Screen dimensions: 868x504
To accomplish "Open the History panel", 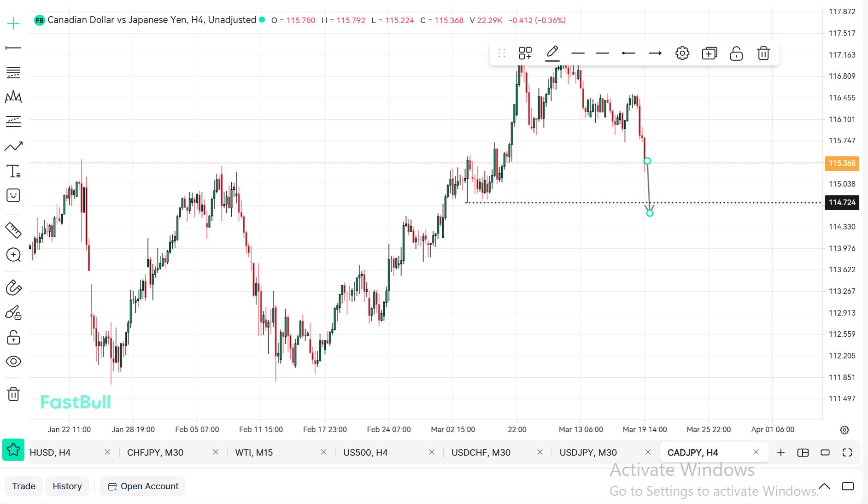I will click(67, 486).
